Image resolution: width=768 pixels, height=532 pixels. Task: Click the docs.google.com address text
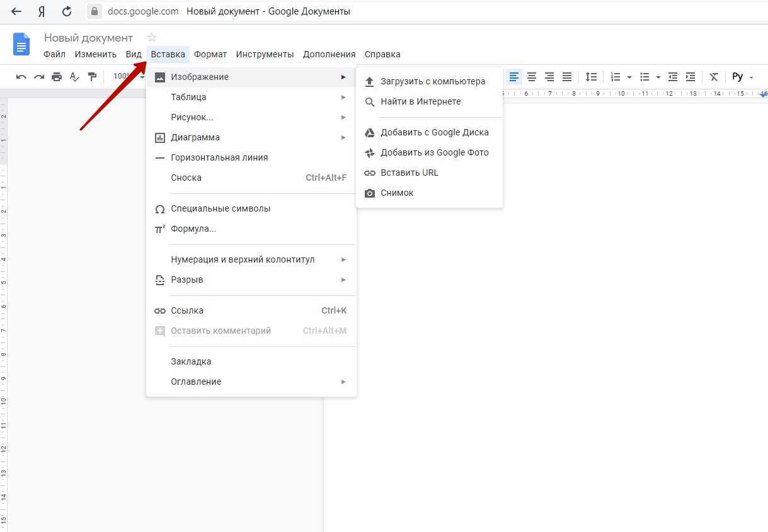click(143, 11)
